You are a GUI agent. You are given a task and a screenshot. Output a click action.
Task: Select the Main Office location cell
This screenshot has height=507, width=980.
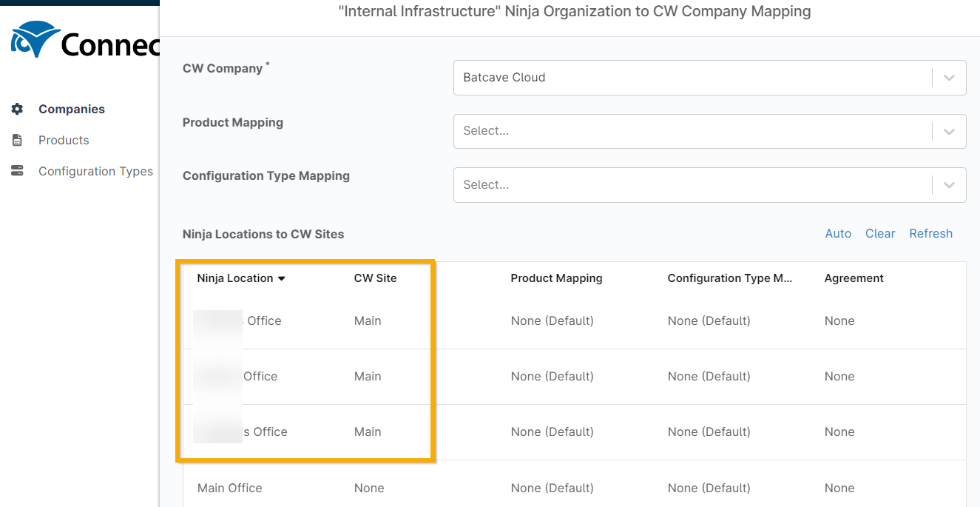pyautogui.click(x=229, y=488)
